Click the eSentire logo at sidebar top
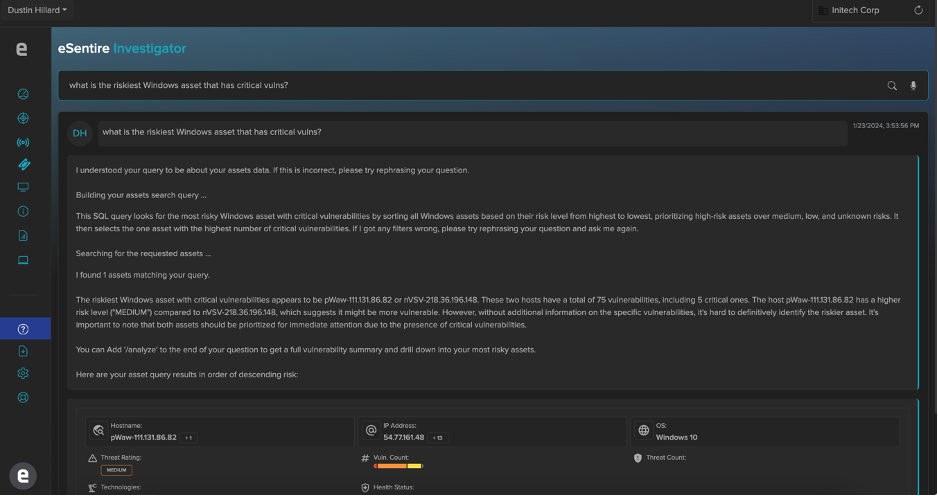 pyautogui.click(x=22, y=48)
